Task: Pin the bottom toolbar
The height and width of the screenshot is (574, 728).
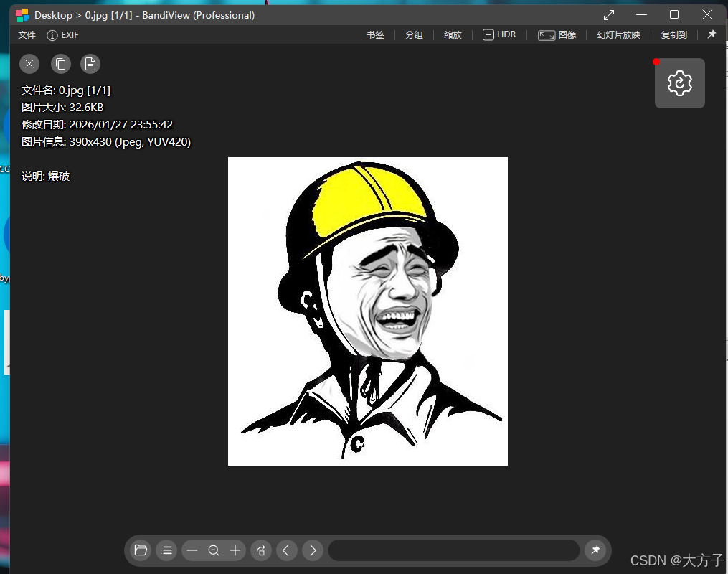Action: pos(595,551)
